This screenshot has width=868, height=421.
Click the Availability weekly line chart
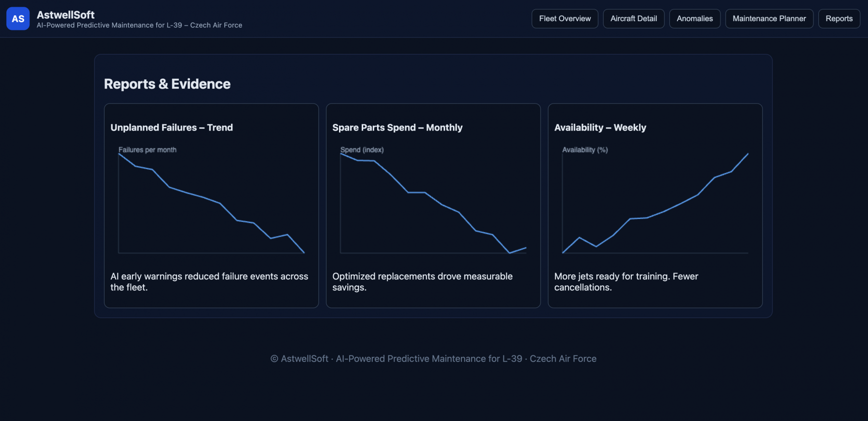pos(655,202)
